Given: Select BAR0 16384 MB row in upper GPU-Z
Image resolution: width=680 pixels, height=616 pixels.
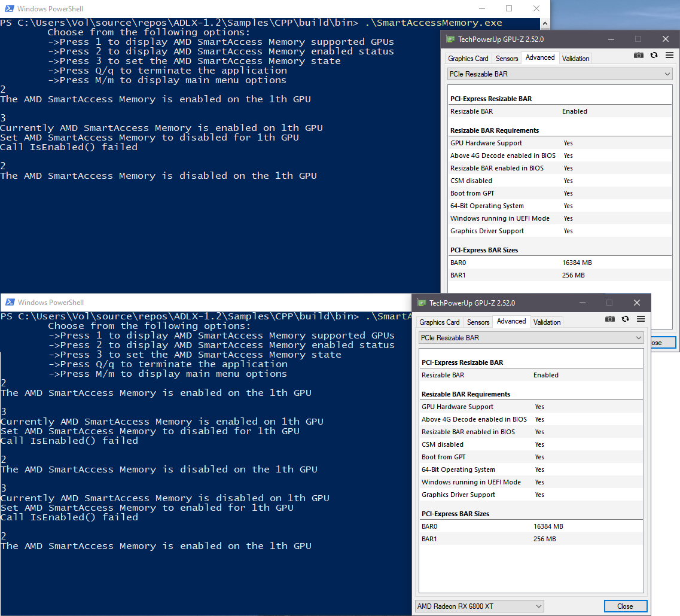Looking at the screenshot, I should 560,263.
